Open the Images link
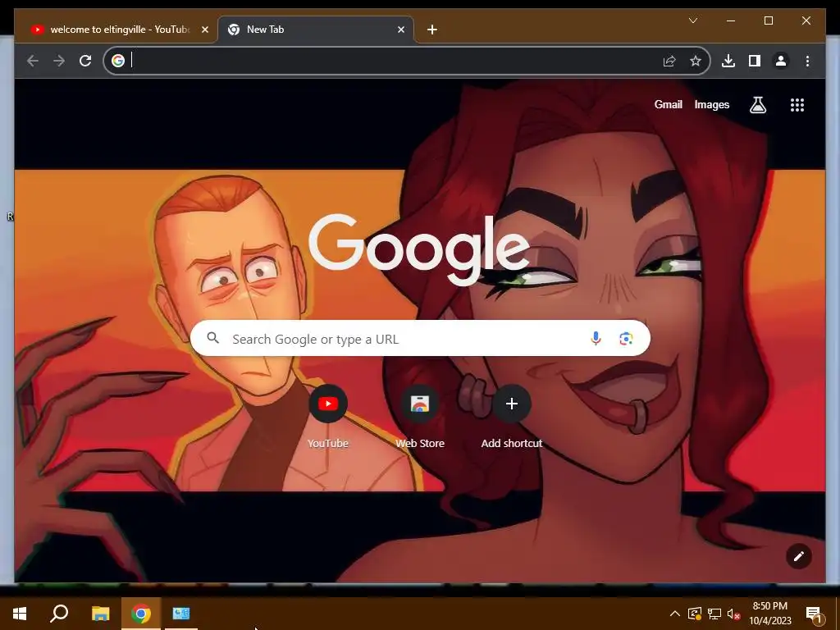The image size is (840, 630). pos(711,104)
